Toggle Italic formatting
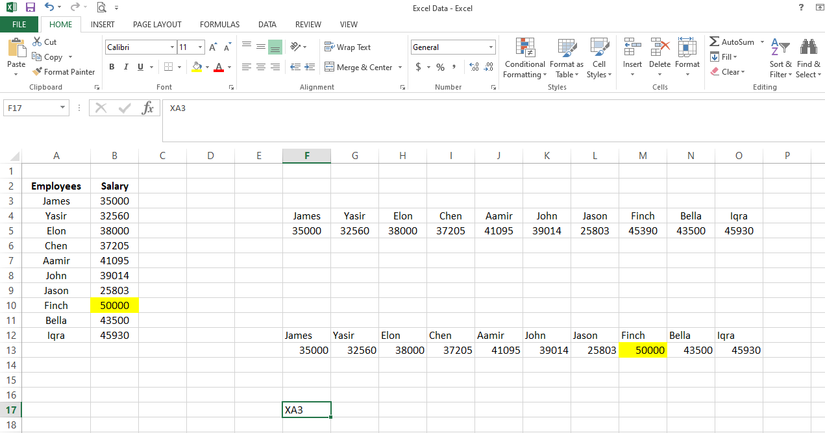The width and height of the screenshot is (825, 433). 125,67
